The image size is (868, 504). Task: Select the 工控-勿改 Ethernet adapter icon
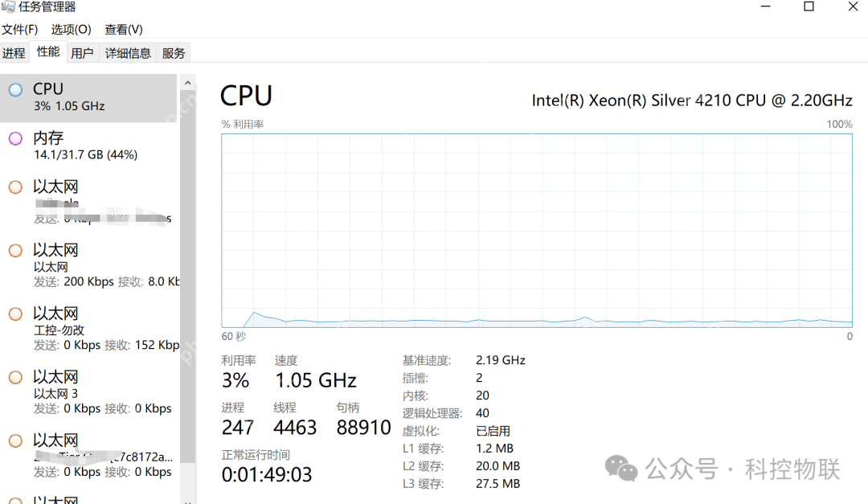(15, 313)
